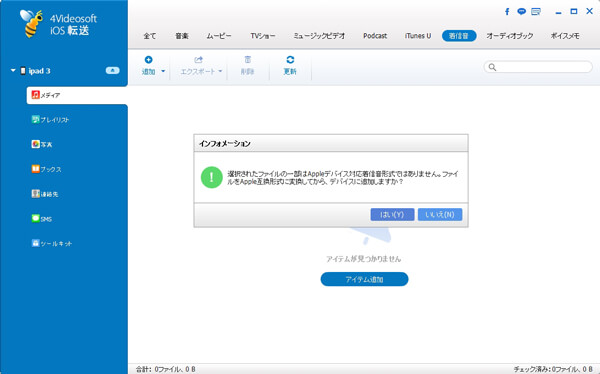Collapse the ipad 3 device tree
This screenshot has width=600, height=374.
[x=13, y=70]
